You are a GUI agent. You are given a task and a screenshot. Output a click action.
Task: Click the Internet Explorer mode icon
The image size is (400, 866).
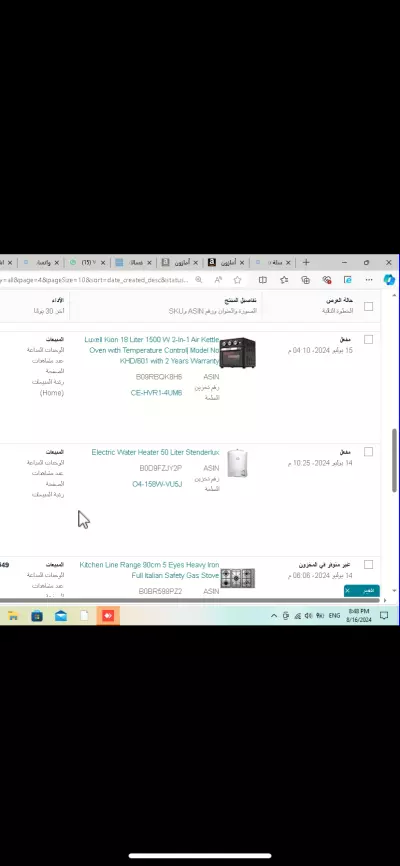(x=348, y=280)
